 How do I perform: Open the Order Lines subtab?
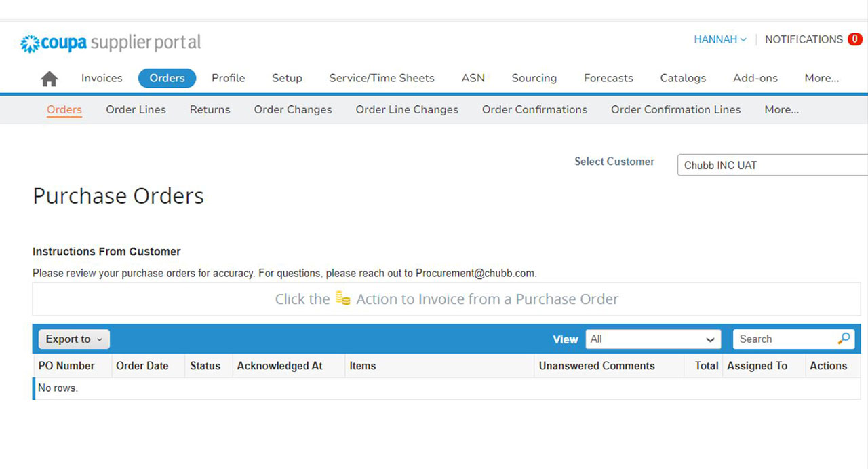click(136, 109)
